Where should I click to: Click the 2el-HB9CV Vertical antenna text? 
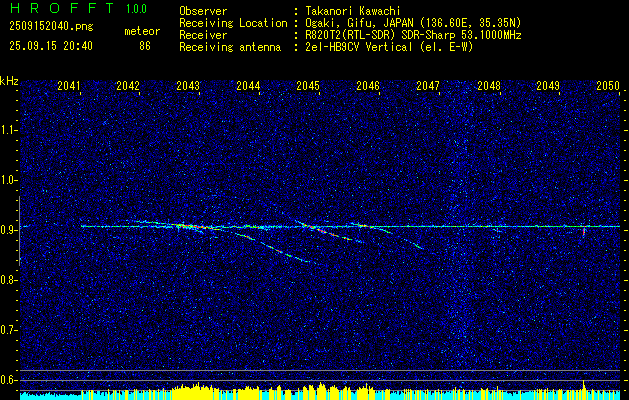coord(389,47)
